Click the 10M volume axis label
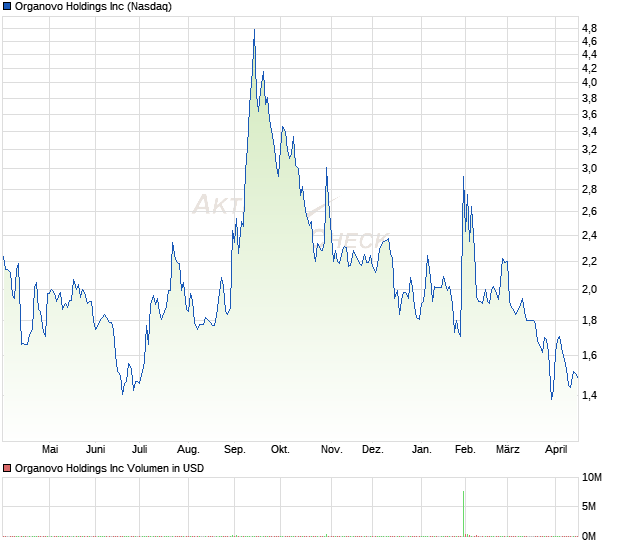The width and height of the screenshot is (620, 546). [x=592, y=478]
